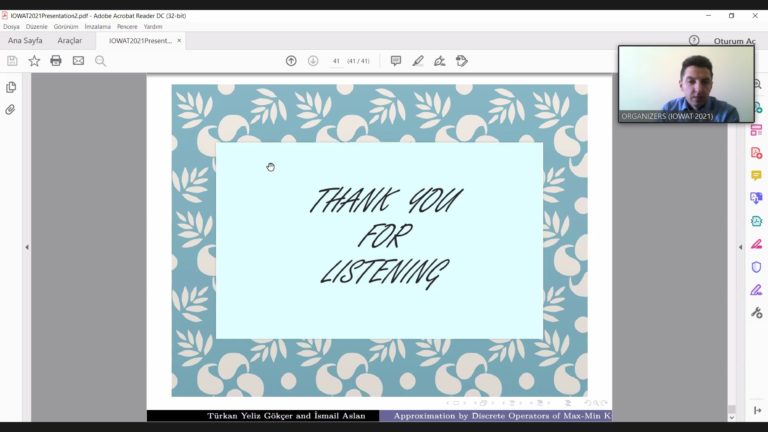768x432 pixels.
Task: Show attachments paperclip panel
Action: (x=10, y=109)
